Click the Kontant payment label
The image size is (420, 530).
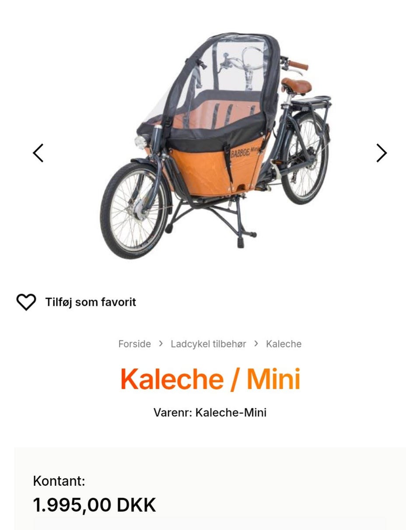59,481
